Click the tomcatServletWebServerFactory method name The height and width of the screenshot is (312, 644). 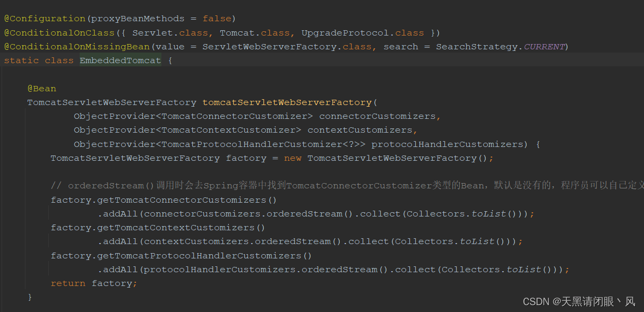pos(287,102)
